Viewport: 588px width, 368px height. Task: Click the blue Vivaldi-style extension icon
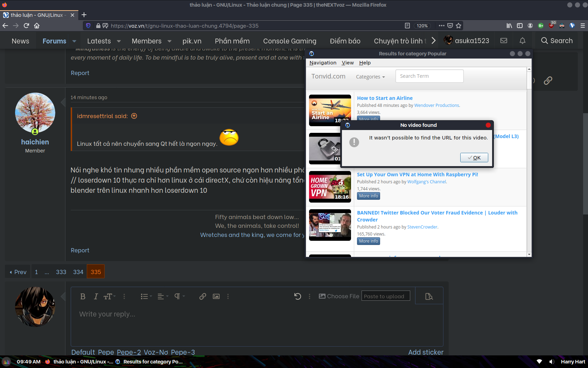(x=572, y=26)
